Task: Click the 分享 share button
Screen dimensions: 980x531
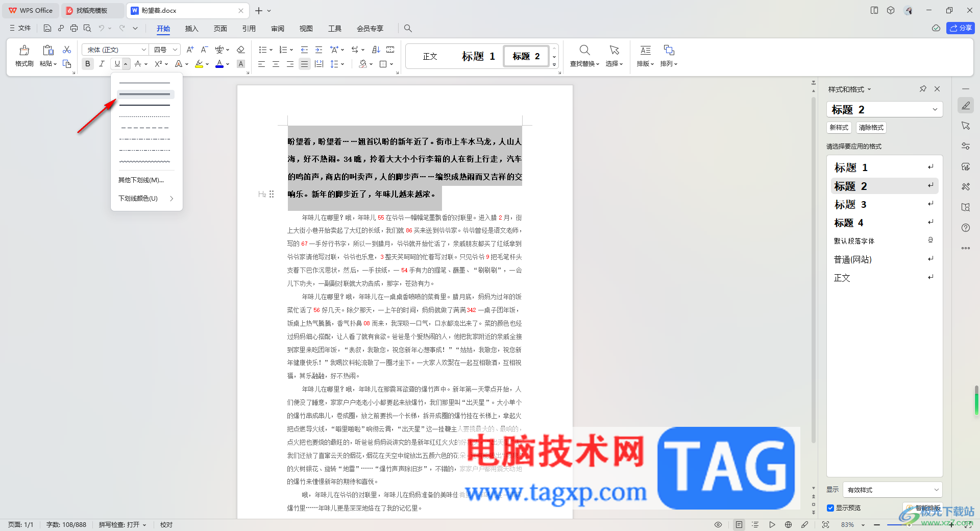Action: point(961,28)
